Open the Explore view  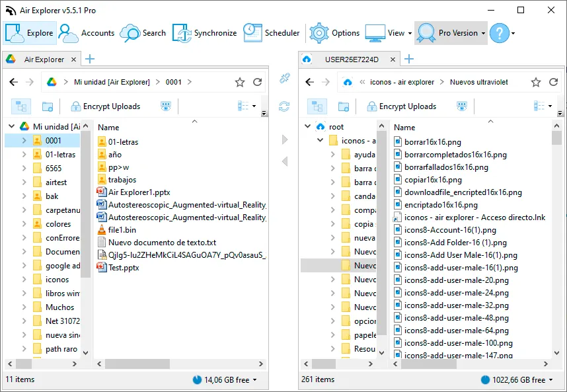30,33
